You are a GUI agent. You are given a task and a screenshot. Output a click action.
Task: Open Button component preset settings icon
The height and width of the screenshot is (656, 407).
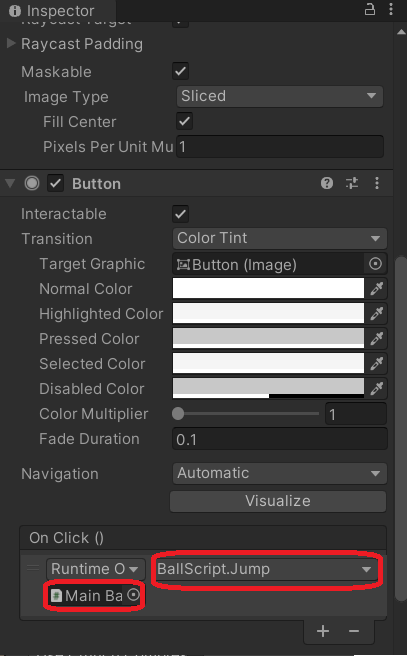coord(352,183)
